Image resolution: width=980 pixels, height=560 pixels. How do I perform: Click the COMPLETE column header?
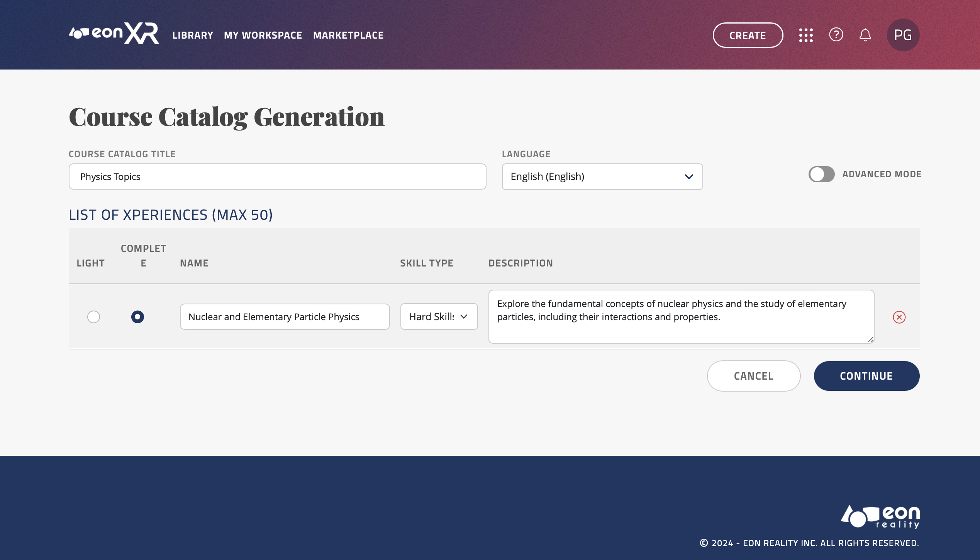pyautogui.click(x=143, y=256)
